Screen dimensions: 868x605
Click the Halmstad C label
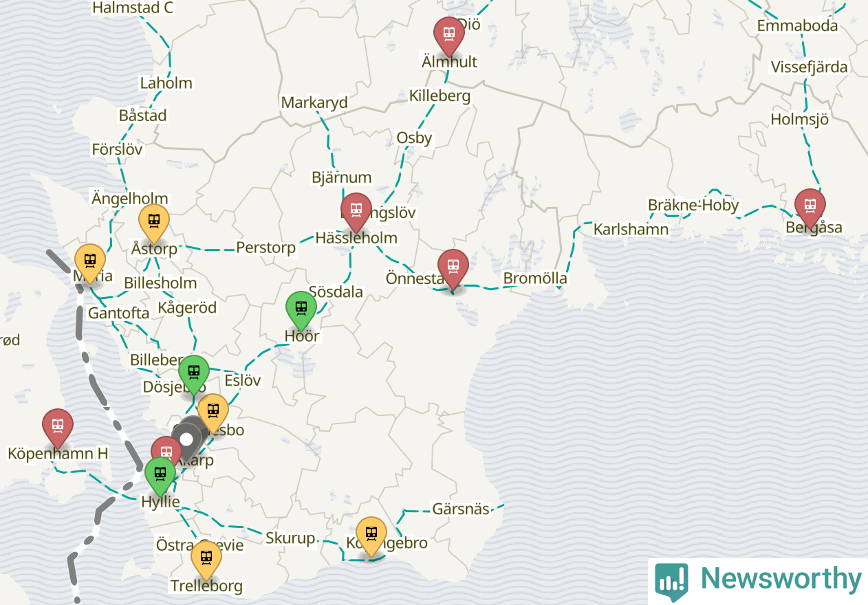pos(133,8)
